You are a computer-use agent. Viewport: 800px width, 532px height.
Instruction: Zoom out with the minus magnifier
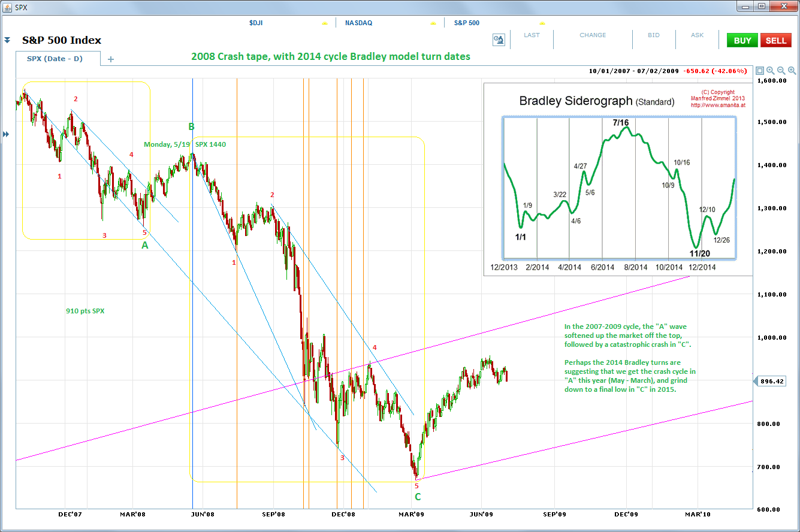coord(781,71)
